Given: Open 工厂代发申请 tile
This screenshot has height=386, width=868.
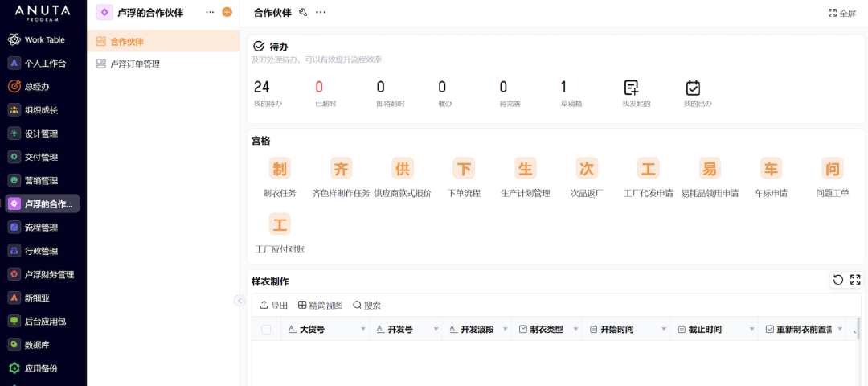Looking at the screenshot, I should pyautogui.click(x=649, y=178).
